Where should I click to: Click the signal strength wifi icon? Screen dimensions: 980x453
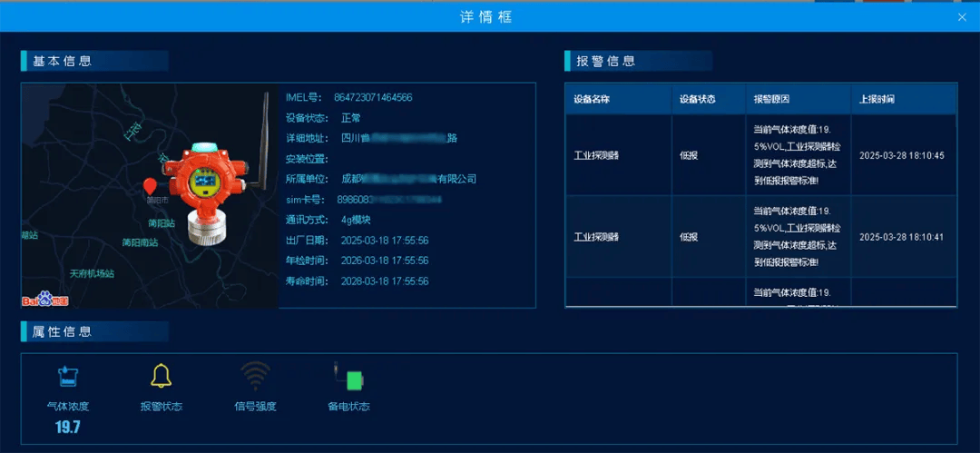tap(255, 376)
